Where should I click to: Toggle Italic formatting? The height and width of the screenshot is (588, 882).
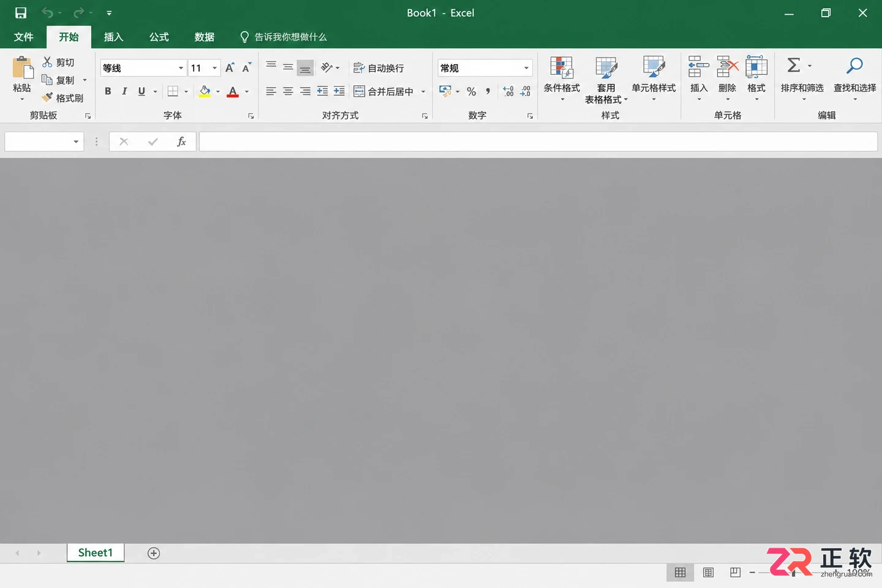click(124, 91)
